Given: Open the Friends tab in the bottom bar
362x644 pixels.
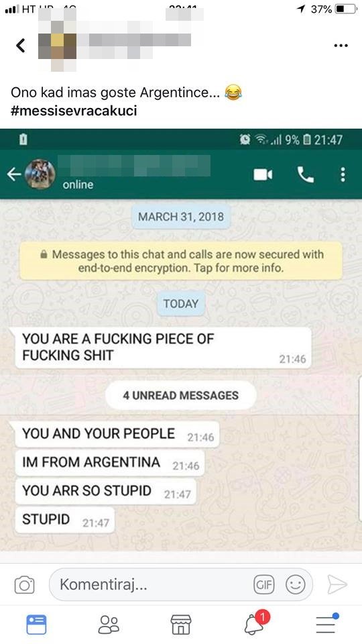Looking at the screenshot, I should tap(109, 625).
